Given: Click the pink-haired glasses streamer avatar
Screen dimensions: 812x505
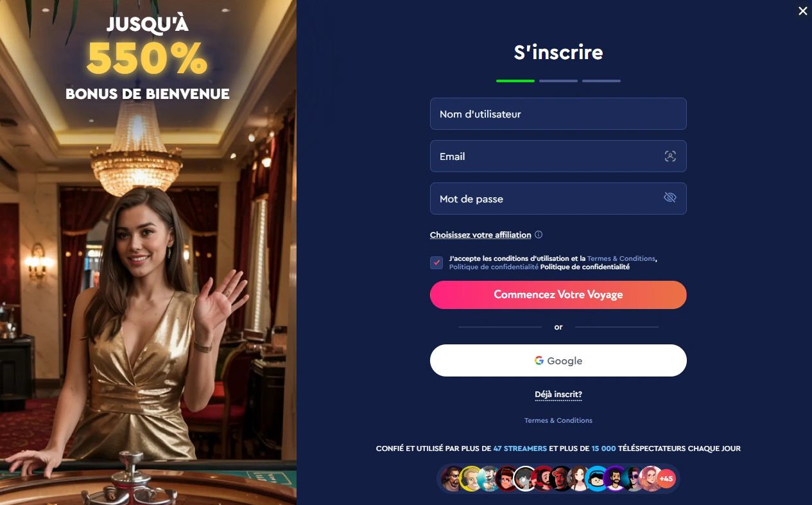Looking at the screenshot, I should coord(650,479).
